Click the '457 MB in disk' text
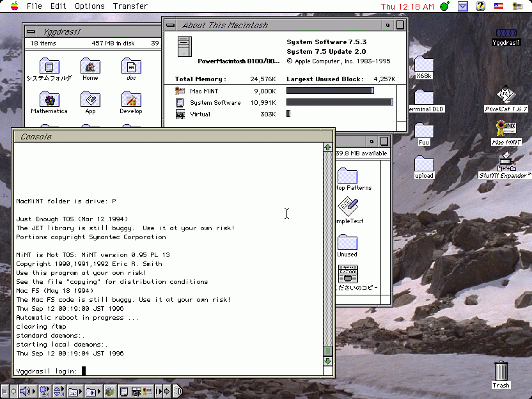This screenshot has width=532, height=399. (113, 43)
